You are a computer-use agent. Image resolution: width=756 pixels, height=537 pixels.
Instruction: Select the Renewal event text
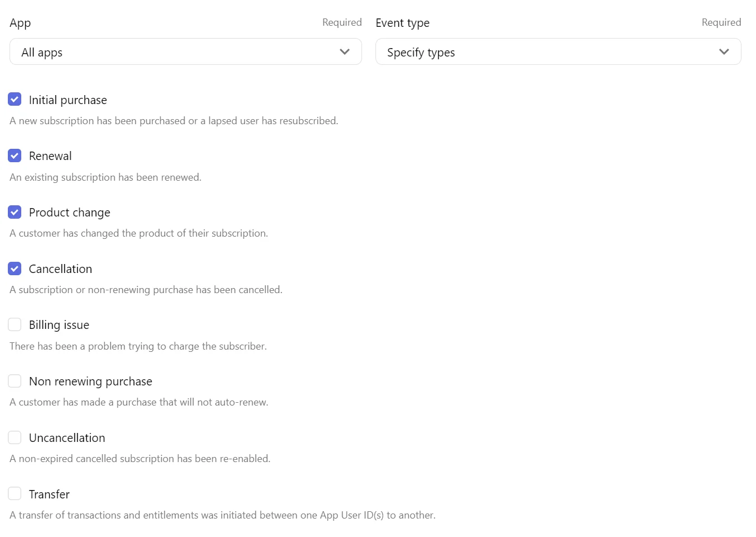point(50,156)
